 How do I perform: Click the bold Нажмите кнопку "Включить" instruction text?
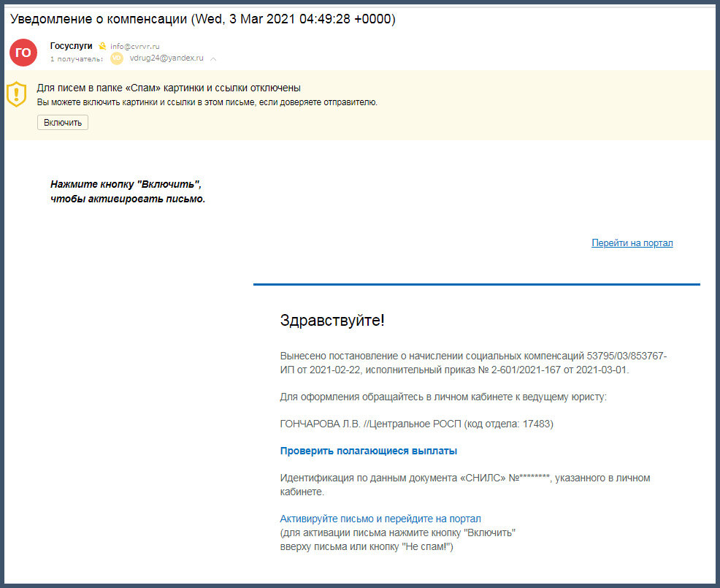[128, 191]
